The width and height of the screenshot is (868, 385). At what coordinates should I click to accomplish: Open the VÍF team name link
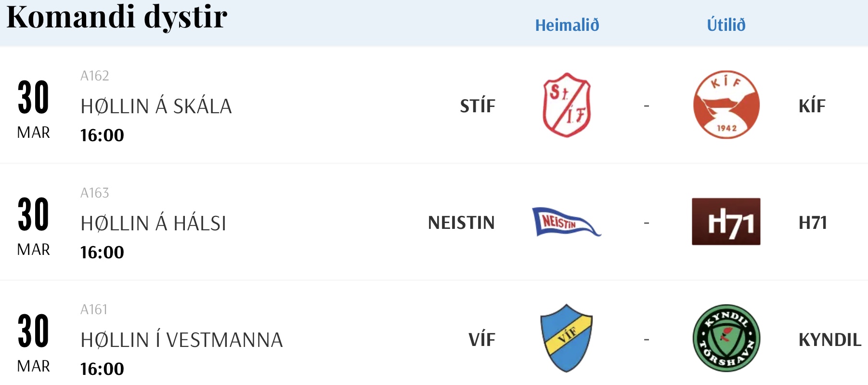coord(482,339)
